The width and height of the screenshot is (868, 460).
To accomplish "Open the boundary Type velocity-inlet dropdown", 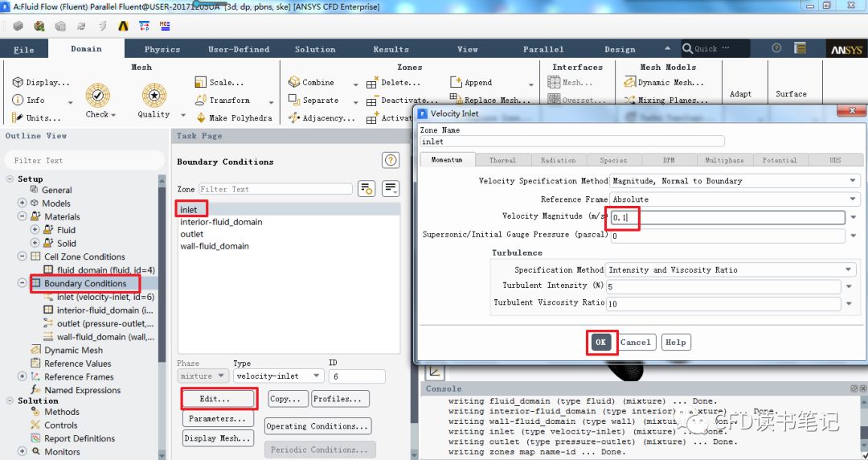I will click(x=278, y=376).
